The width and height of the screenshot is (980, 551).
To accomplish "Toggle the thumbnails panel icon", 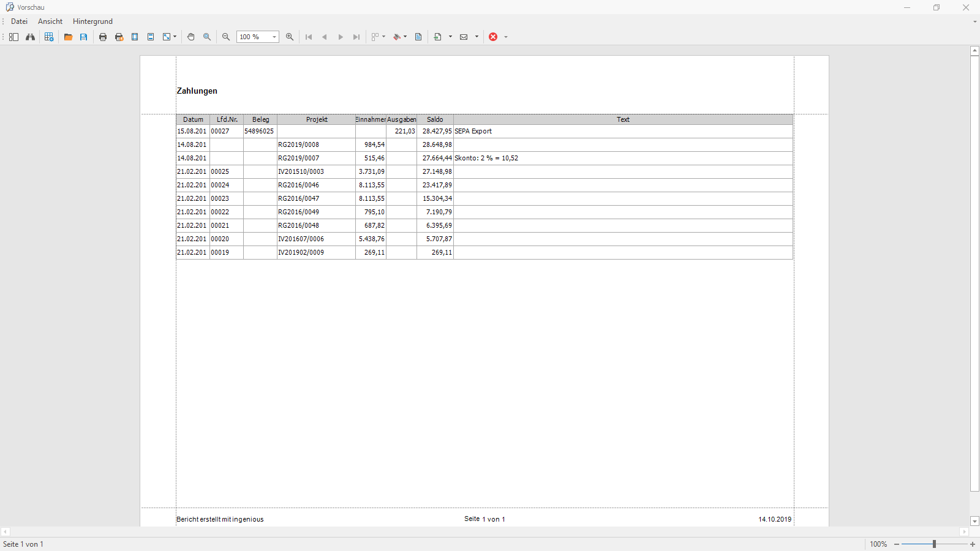I will point(13,37).
